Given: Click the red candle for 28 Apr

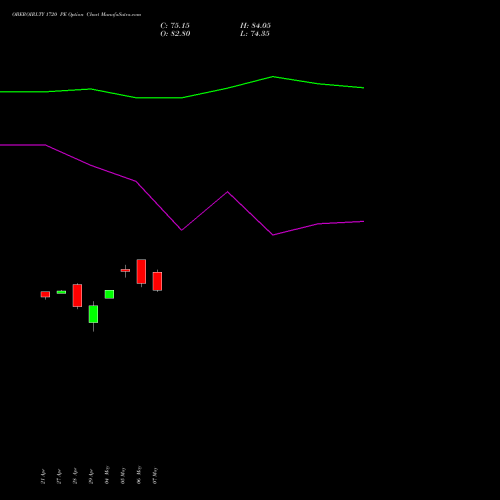Looking at the screenshot, I should click(77, 295).
